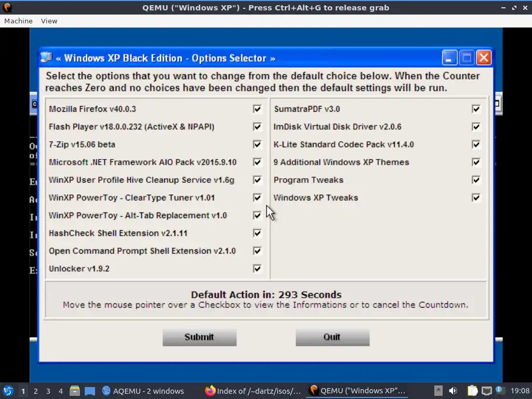Select the QEMU Windows XP taskbar entry
532x399 pixels.
357,391
